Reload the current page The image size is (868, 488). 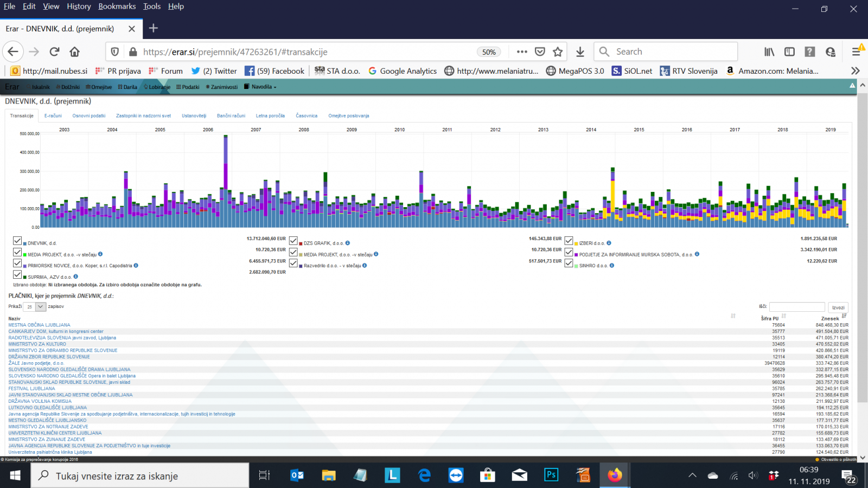pyautogui.click(x=54, y=52)
